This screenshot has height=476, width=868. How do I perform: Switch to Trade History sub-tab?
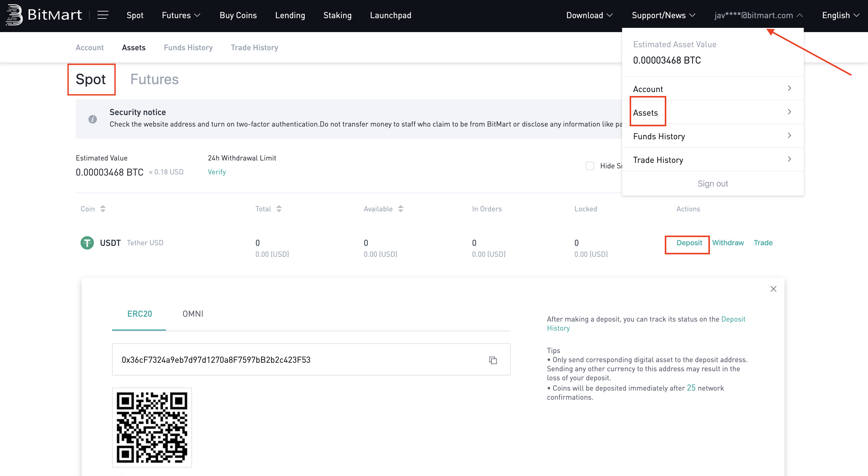(x=254, y=48)
